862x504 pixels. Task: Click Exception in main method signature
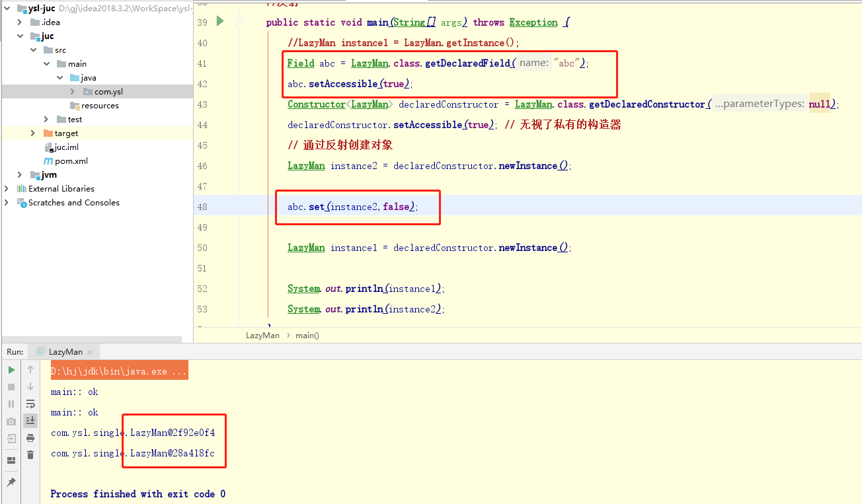coord(533,22)
